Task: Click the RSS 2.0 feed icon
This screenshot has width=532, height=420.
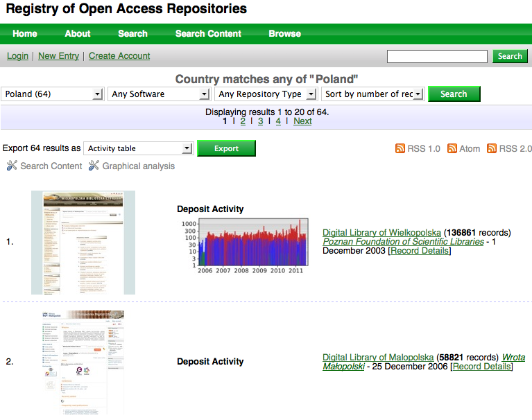Action: click(492, 148)
